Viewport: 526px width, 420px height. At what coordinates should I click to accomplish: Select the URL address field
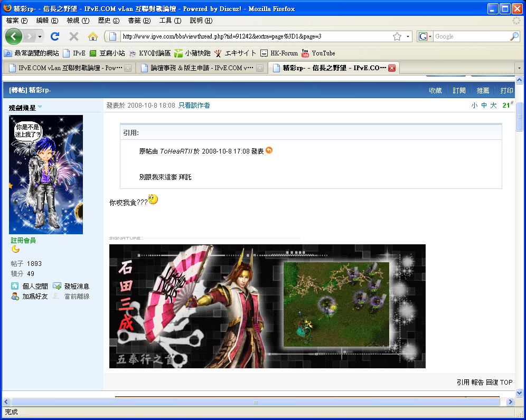tap(255, 36)
